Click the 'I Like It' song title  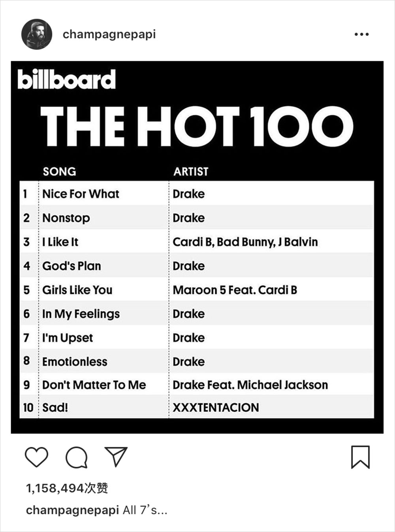pos(60,242)
